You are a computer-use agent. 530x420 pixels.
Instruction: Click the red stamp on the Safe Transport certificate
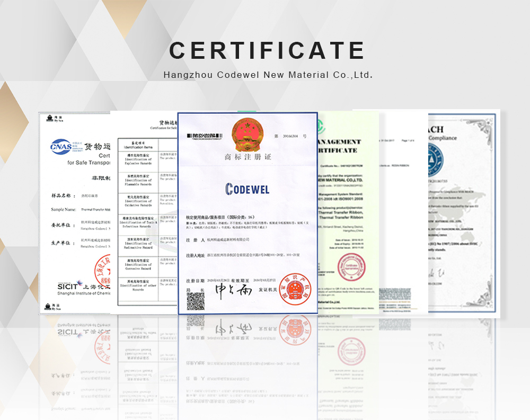point(102,270)
